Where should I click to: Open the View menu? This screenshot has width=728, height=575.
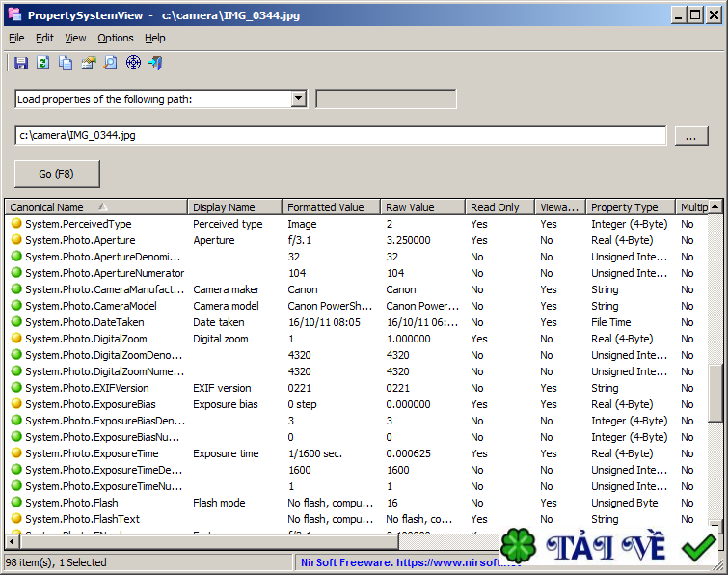tap(75, 38)
